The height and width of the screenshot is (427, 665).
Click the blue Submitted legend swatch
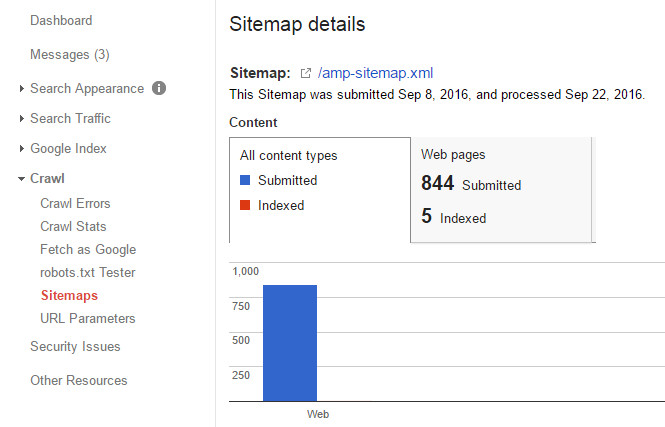click(246, 181)
